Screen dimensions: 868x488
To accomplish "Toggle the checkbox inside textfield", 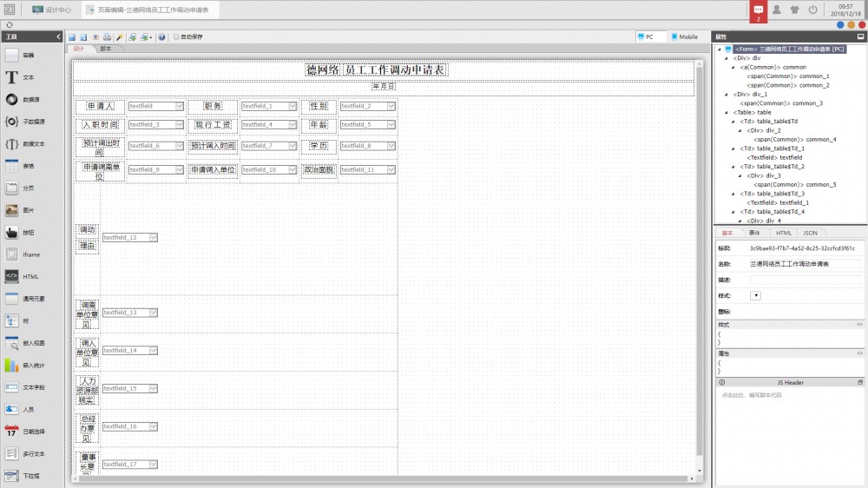I will pyautogui.click(x=179, y=106).
